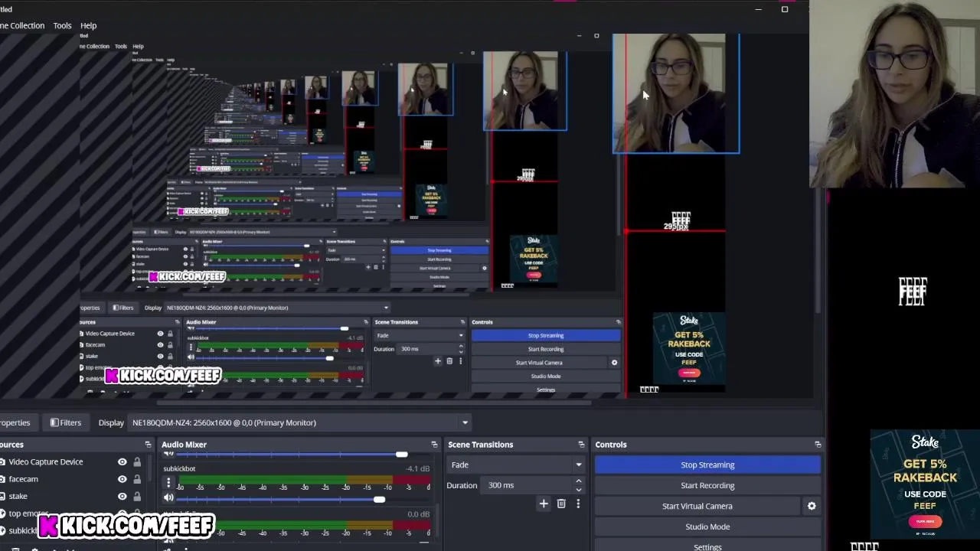Select the stake source row
Image resolution: width=980 pixels, height=551 pixels.
[73, 496]
